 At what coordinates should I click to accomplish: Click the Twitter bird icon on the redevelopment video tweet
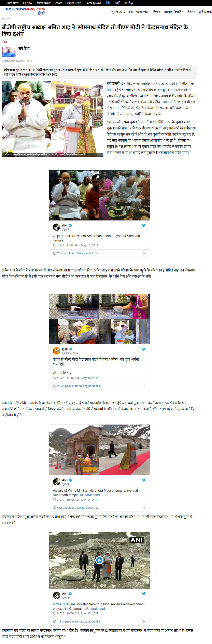[144, 594]
